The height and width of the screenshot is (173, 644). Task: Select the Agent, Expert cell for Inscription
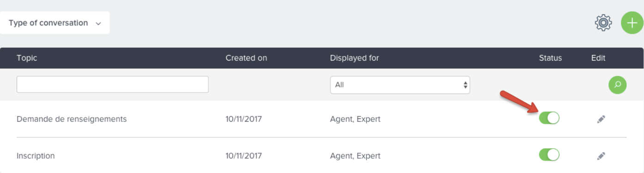355,156
